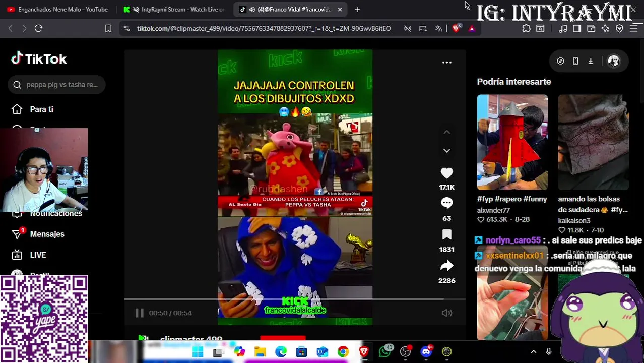Open the Windows Start menu

point(198,351)
